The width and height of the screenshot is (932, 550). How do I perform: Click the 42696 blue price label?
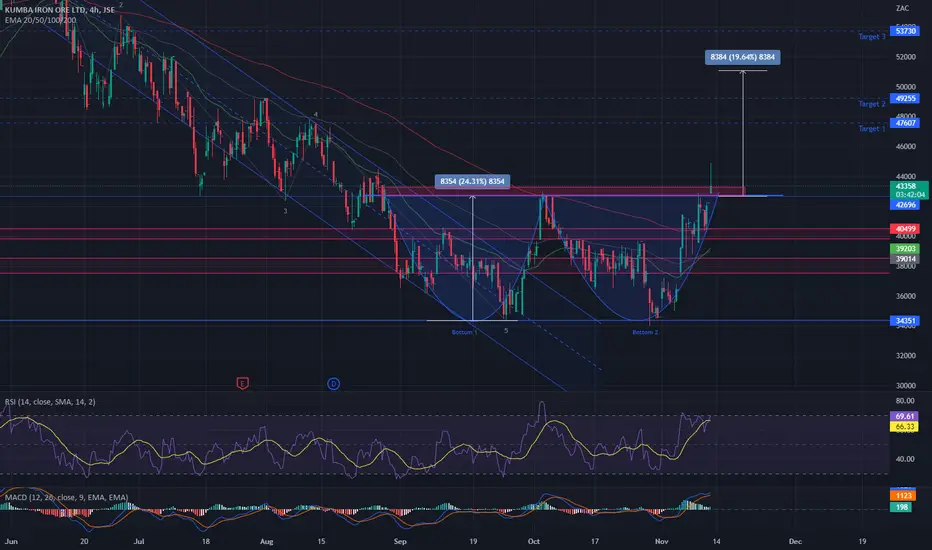[905, 205]
